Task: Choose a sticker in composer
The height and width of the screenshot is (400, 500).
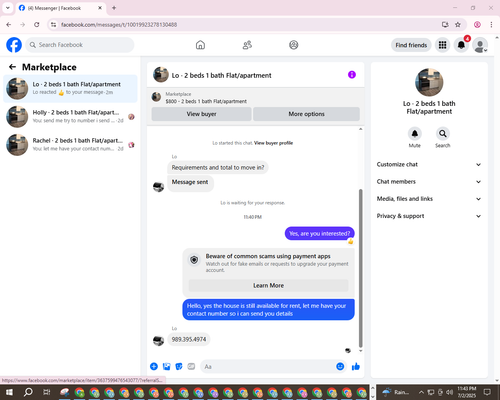Action: pyautogui.click(x=179, y=366)
